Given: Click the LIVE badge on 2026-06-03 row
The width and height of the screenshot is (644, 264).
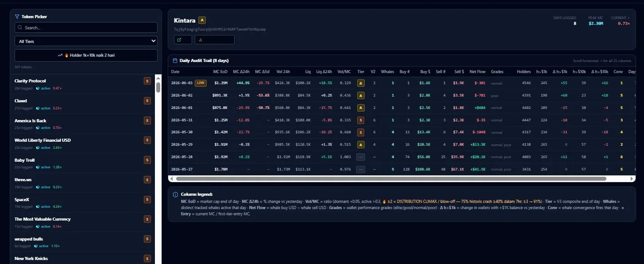Looking at the screenshot, I should [x=201, y=83].
